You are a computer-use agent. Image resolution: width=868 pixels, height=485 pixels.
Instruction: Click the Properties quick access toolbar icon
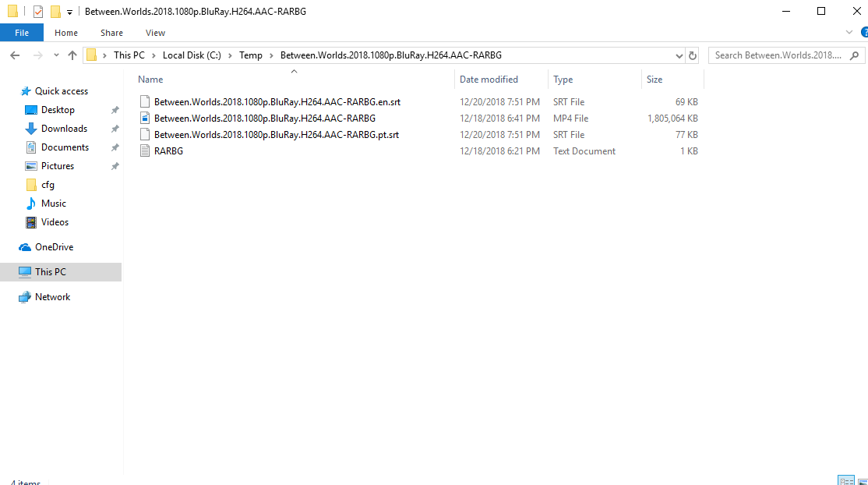37,11
